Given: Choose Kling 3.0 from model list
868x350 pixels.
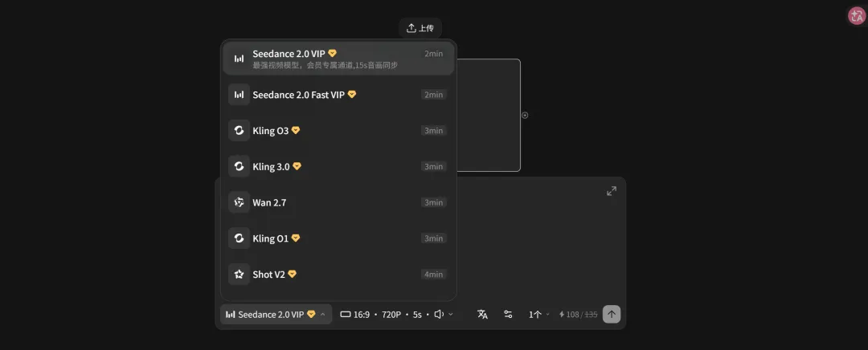Looking at the screenshot, I should (x=338, y=166).
